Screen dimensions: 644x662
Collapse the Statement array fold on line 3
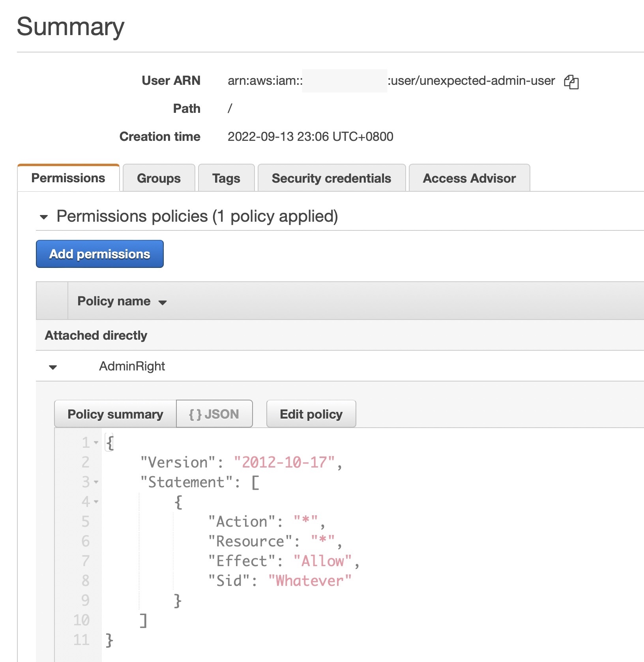[x=95, y=482]
